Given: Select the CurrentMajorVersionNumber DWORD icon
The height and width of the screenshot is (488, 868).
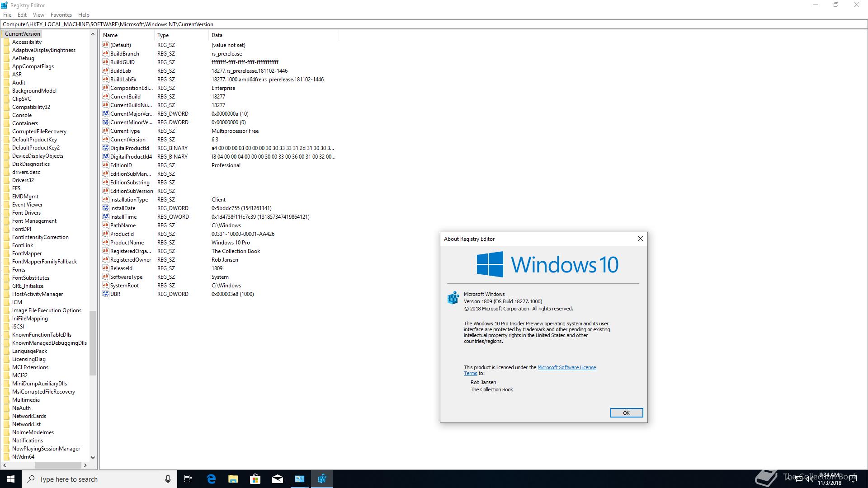Looking at the screenshot, I should pyautogui.click(x=106, y=113).
